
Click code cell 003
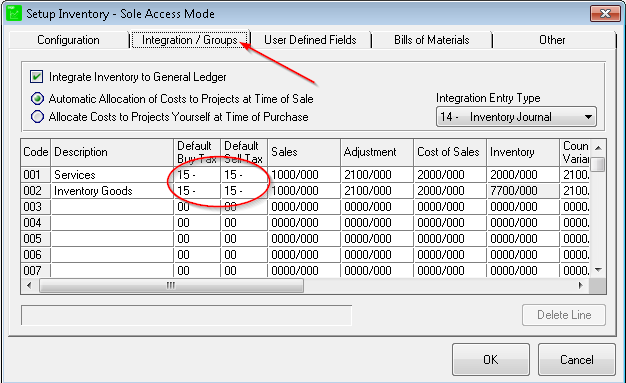click(x=36, y=207)
